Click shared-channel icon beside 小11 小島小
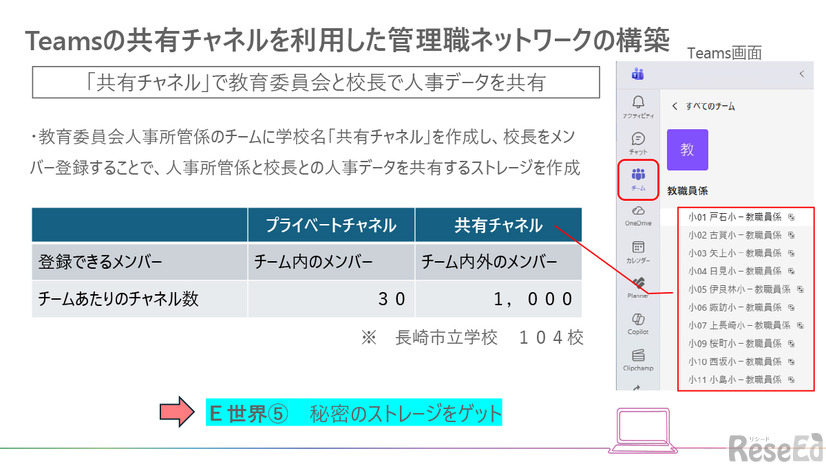Viewport: 826px width, 464px height. tap(791, 380)
